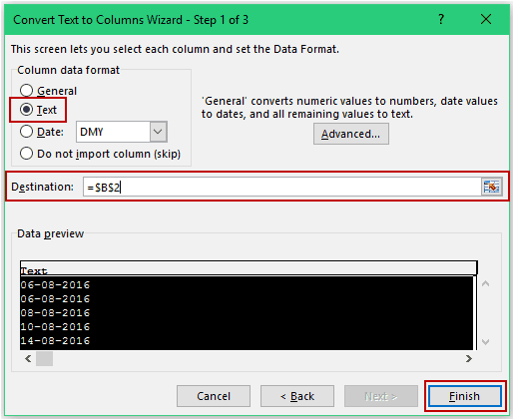Click the range selector icon in Destination field

pos(491,187)
